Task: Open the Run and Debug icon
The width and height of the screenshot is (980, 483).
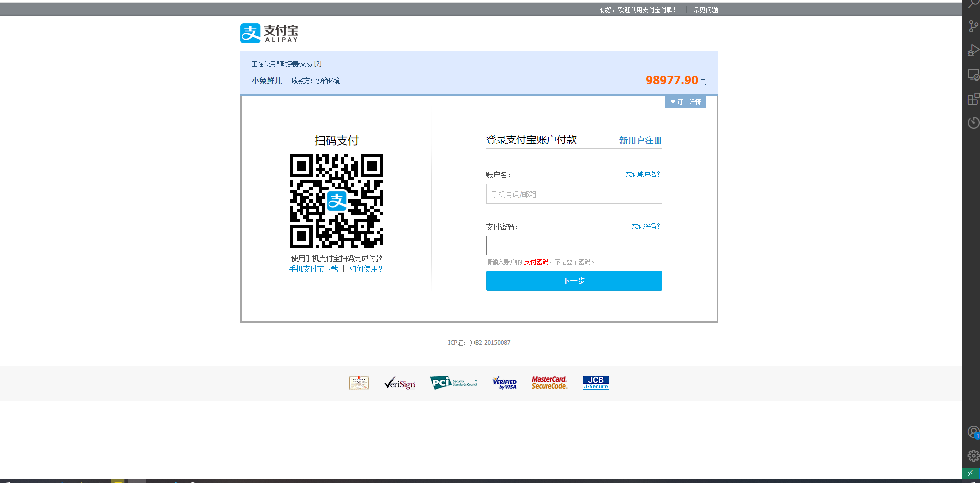Action: tap(973, 50)
